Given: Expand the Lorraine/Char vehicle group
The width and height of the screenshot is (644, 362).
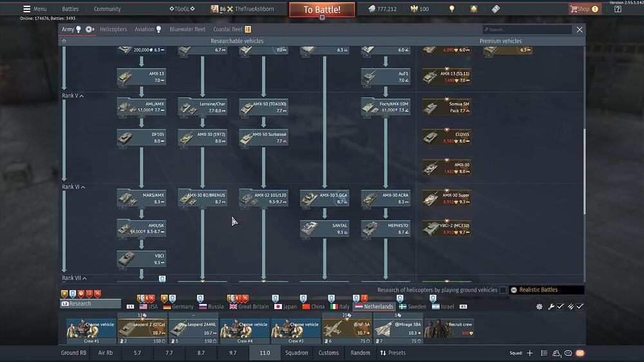Looking at the screenshot, I should 202,107.
